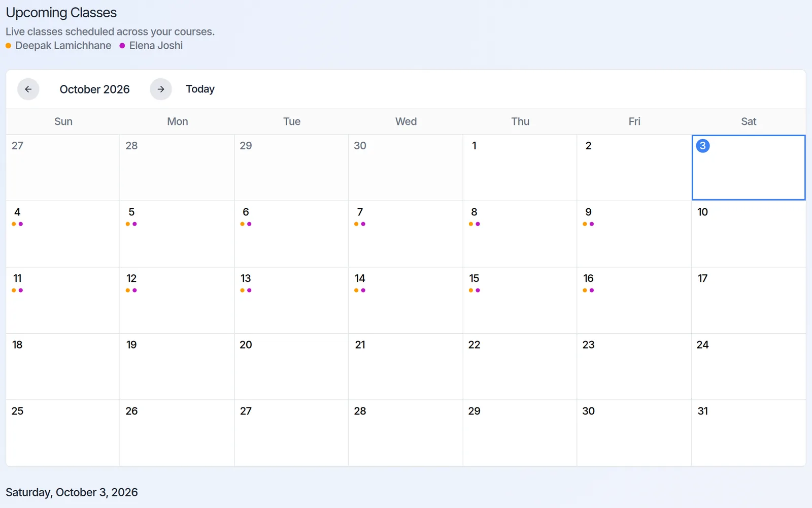Image resolution: width=812 pixels, height=508 pixels.
Task: Open October 11 day cell
Action: (x=63, y=301)
